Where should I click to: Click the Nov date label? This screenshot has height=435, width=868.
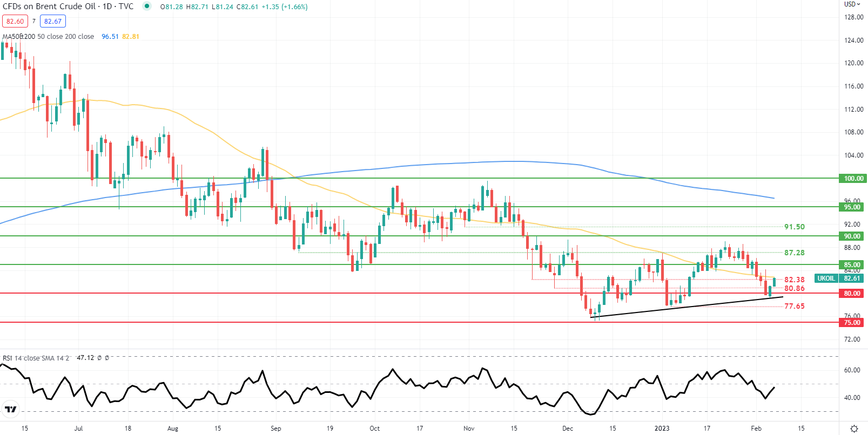(469, 429)
